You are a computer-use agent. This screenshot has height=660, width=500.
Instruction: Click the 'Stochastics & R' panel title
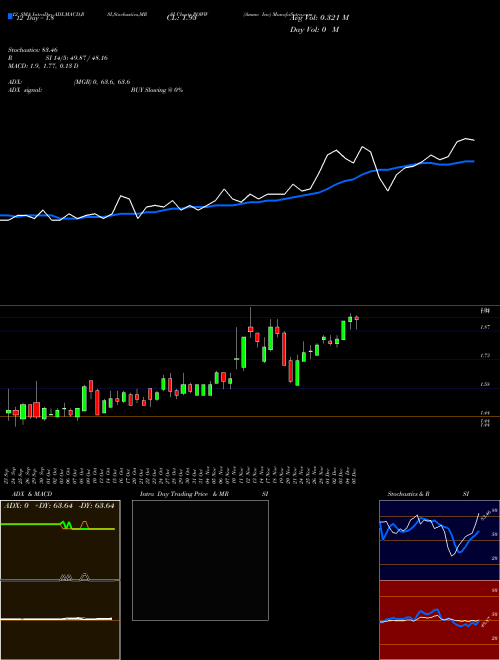[x=408, y=494]
